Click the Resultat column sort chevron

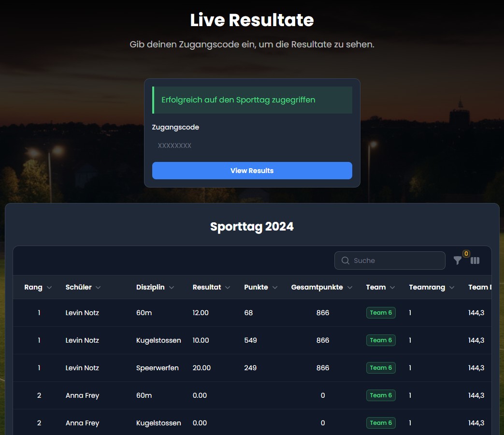click(228, 288)
